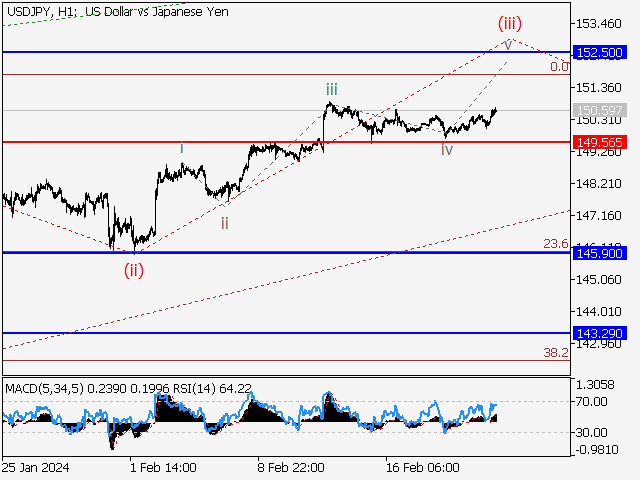Screen dimensions: 640x480
Task: Click the current price 150.597 label
Action: point(599,111)
